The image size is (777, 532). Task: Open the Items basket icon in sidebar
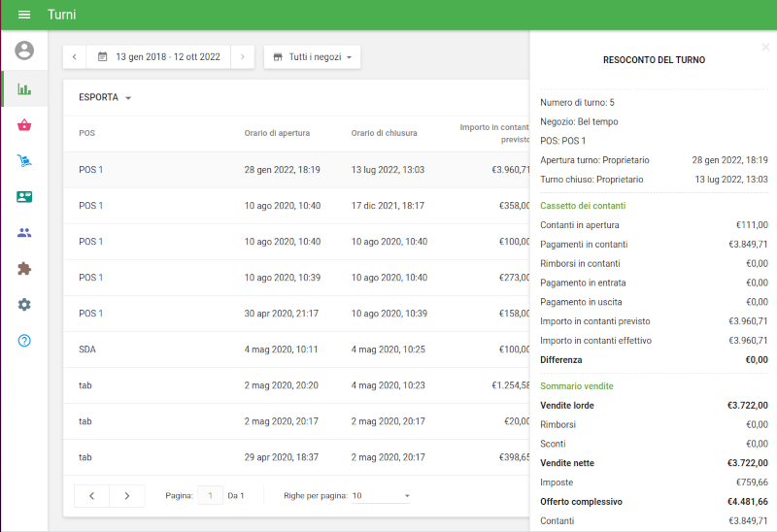24,125
